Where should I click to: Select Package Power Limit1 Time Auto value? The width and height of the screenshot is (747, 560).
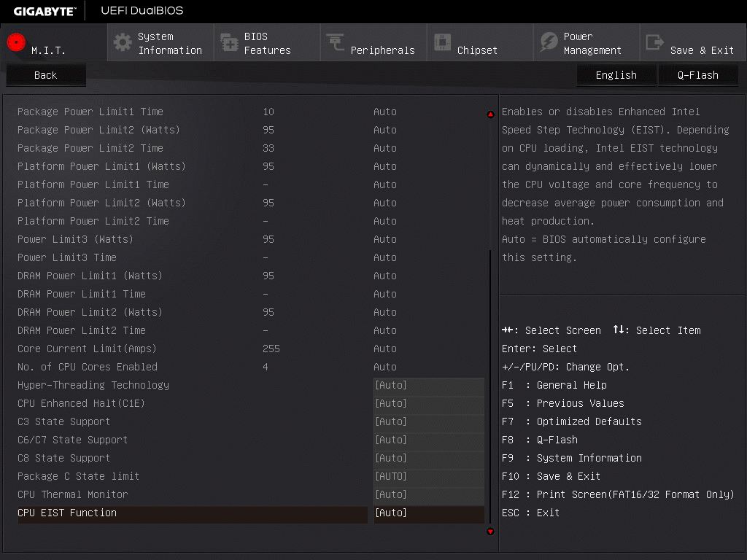(x=385, y=112)
